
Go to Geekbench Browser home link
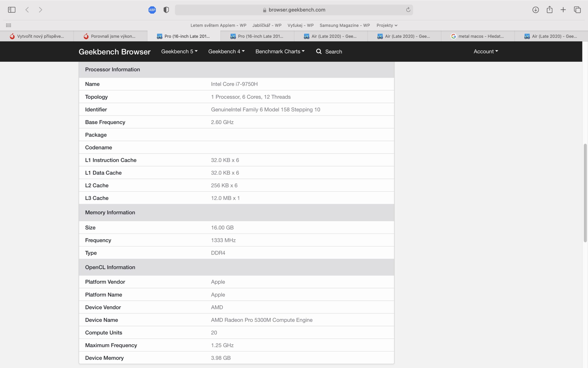pyautogui.click(x=114, y=52)
